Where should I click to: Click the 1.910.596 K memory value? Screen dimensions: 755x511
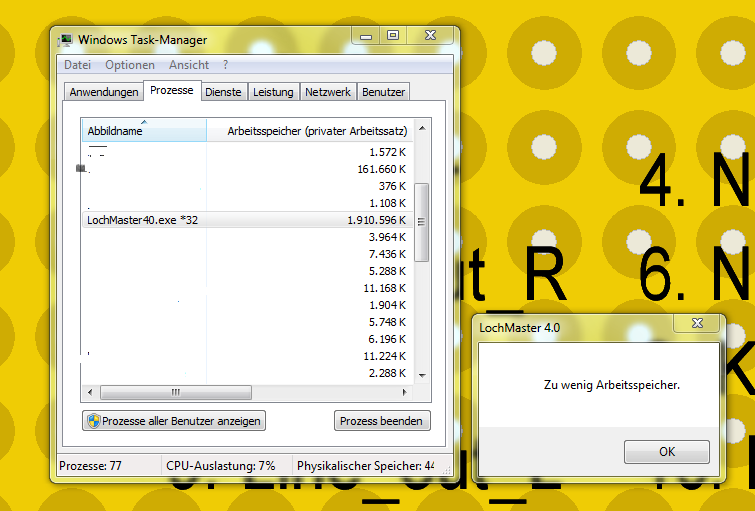tap(377, 220)
